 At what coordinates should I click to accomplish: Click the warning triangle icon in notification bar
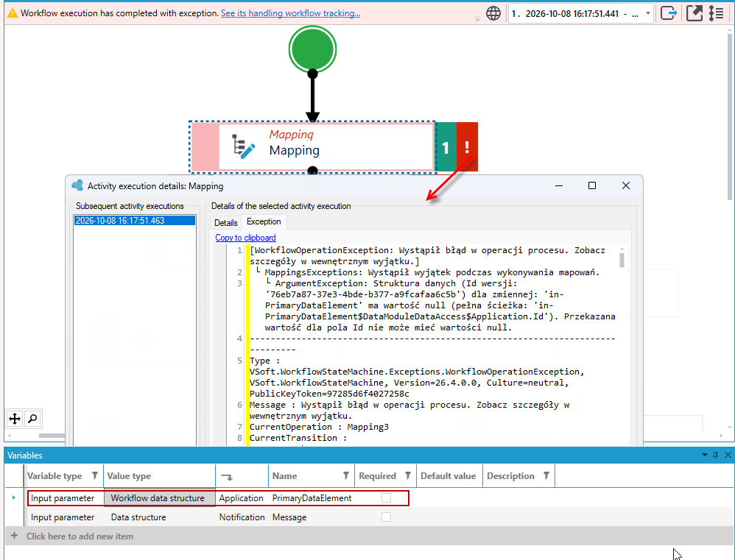point(13,13)
